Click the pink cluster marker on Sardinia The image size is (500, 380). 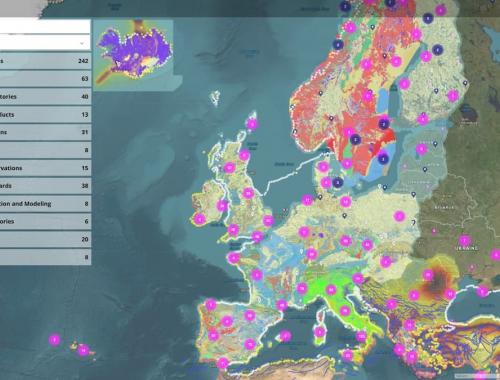(320, 332)
